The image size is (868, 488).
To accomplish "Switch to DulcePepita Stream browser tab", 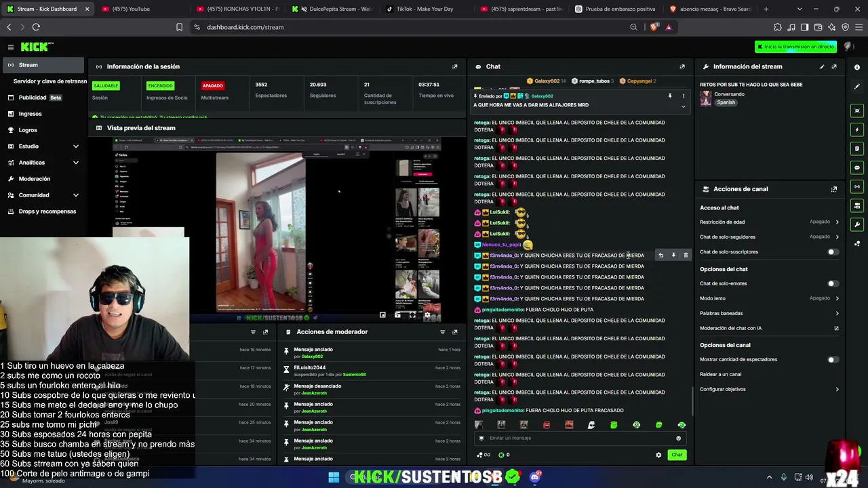I will click(x=332, y=9).
